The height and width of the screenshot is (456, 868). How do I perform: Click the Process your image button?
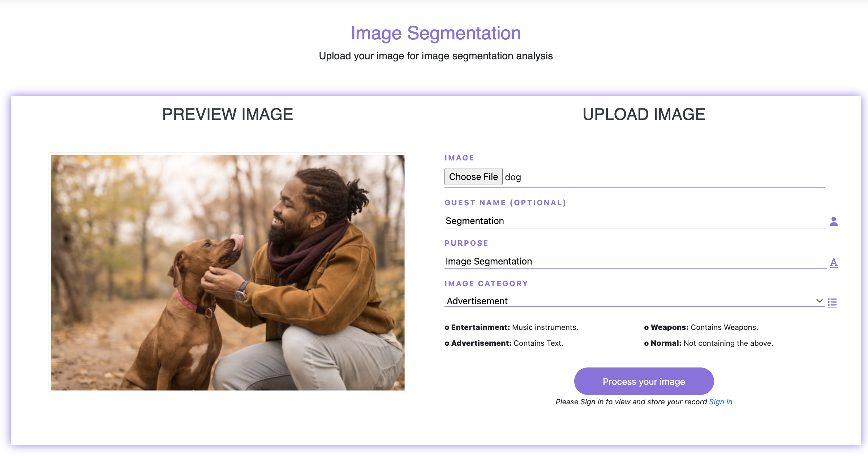(x=644, y=381)
